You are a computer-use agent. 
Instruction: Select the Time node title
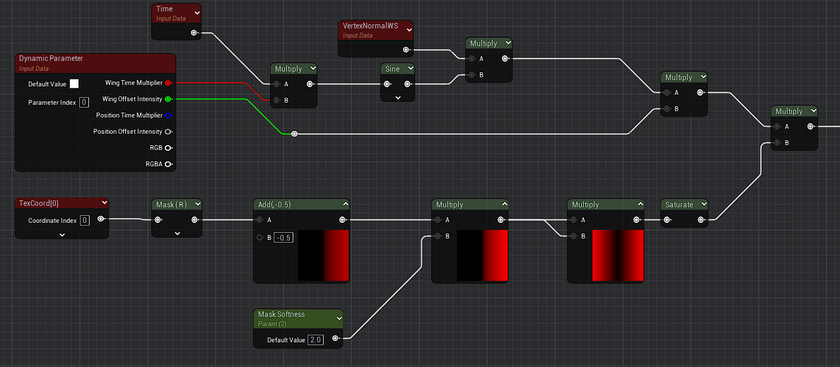[164, 10]
